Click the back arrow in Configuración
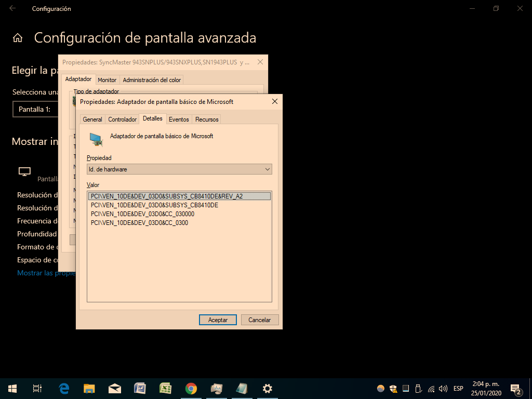 (12, 8)
